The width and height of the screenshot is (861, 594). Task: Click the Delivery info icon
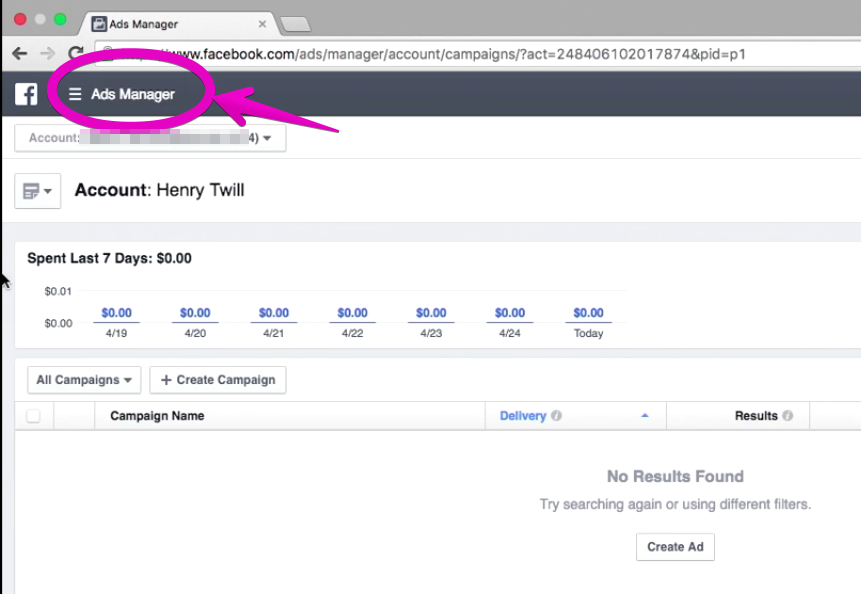(556, 416)
